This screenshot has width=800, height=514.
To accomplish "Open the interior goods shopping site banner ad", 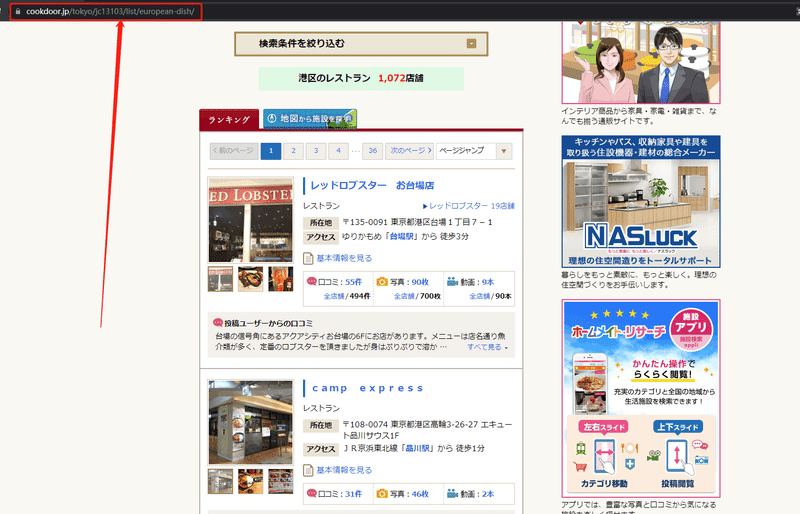I will click(641, 62).
